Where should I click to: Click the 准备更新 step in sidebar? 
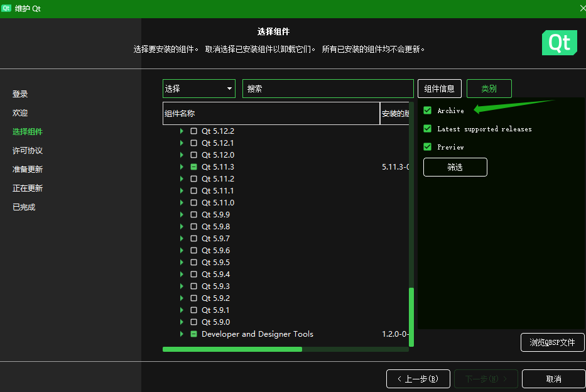point(28,169)
